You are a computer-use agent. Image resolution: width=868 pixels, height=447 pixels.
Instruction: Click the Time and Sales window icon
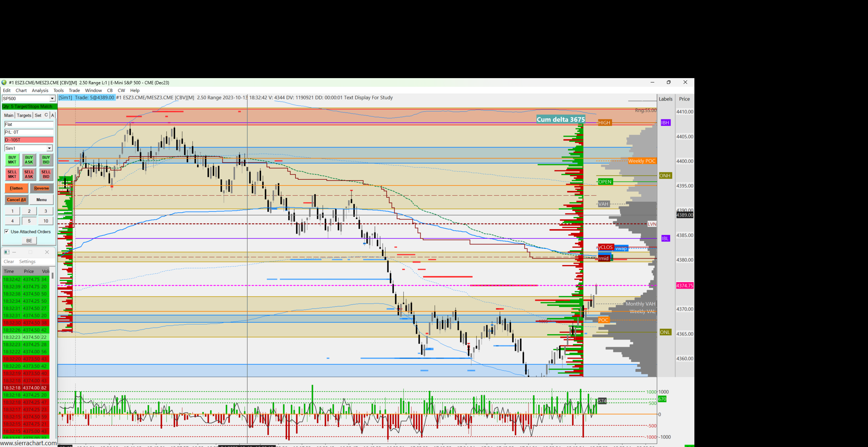click(7, 252)
